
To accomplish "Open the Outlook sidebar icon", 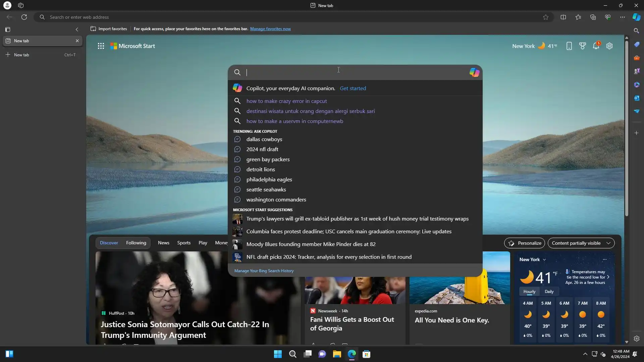I will point(636,98).
